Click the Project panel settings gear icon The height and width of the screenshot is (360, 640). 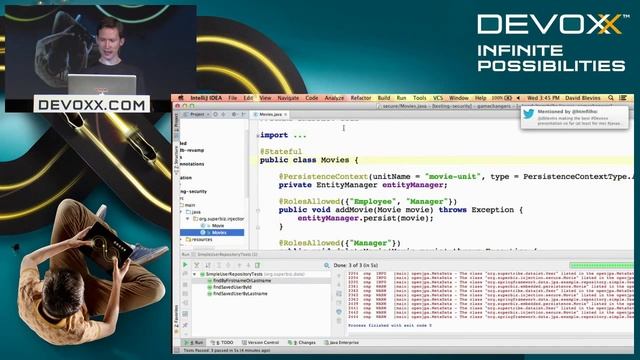pos(234,115)
